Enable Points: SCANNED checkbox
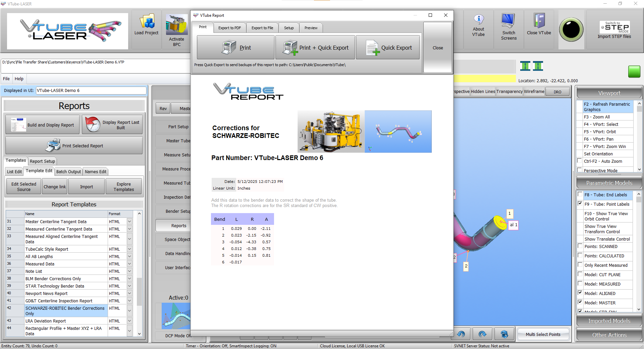644x349 pixels. tap(580, 246)
